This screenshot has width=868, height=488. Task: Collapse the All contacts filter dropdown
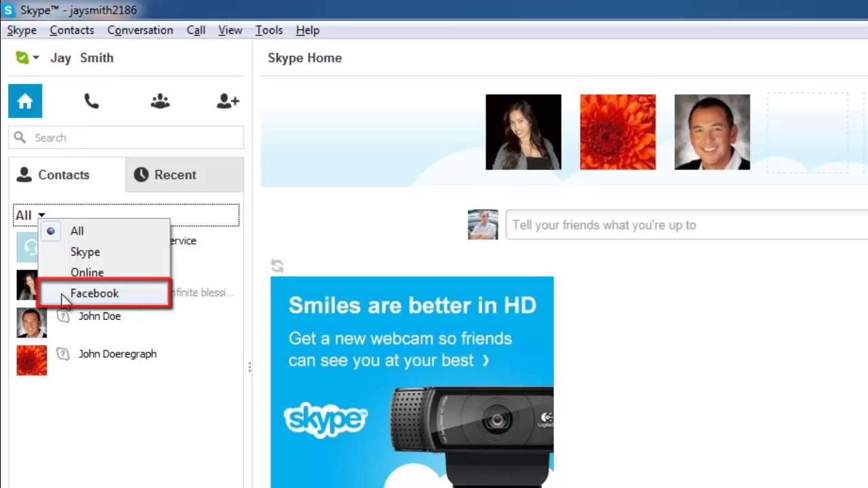[126, 215]
